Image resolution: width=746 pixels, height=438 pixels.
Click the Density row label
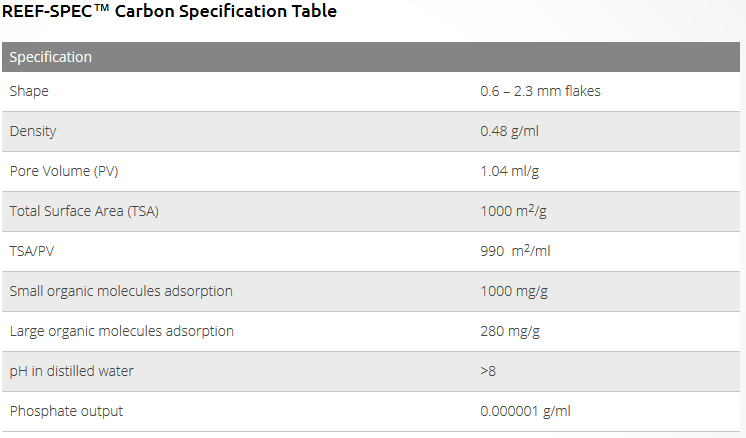[33, 131]
